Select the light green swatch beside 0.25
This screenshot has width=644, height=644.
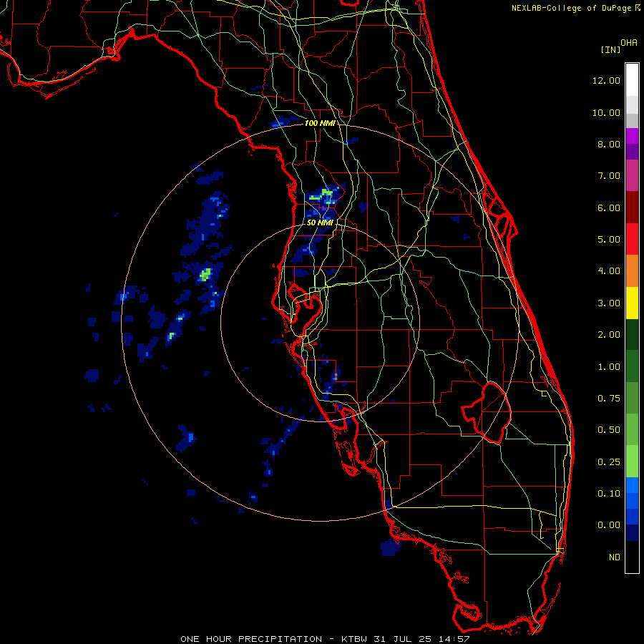click(632, 462)
